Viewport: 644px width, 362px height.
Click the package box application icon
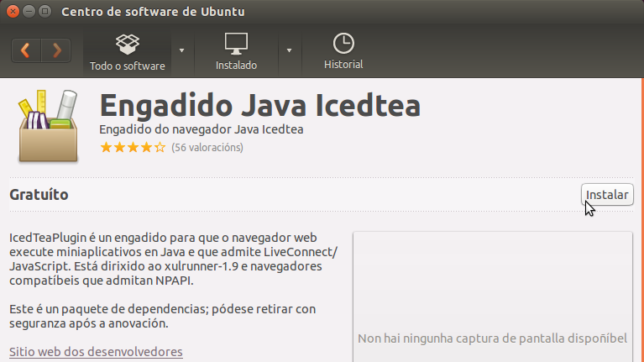coord(48,126)
